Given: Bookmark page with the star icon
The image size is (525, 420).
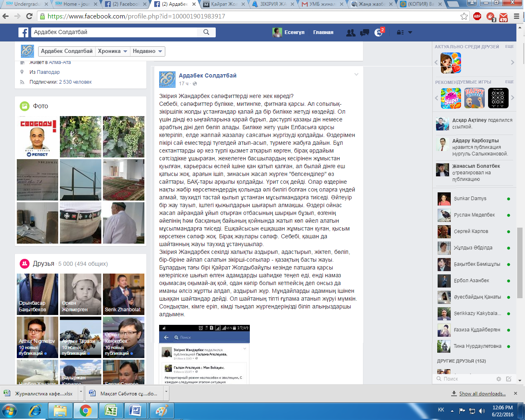Looking at the screenshot, I should click(464, 16).
